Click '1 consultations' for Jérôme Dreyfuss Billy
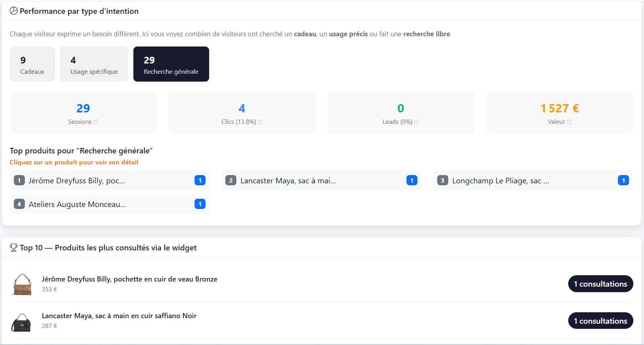This screenshot has height=345, width=644. (x=600, y=283)
